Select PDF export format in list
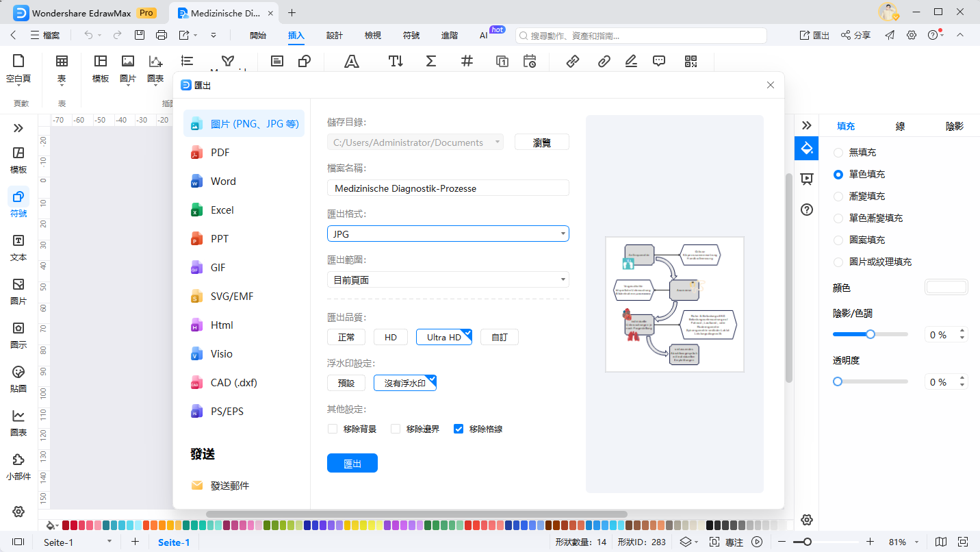 point(220,153)
